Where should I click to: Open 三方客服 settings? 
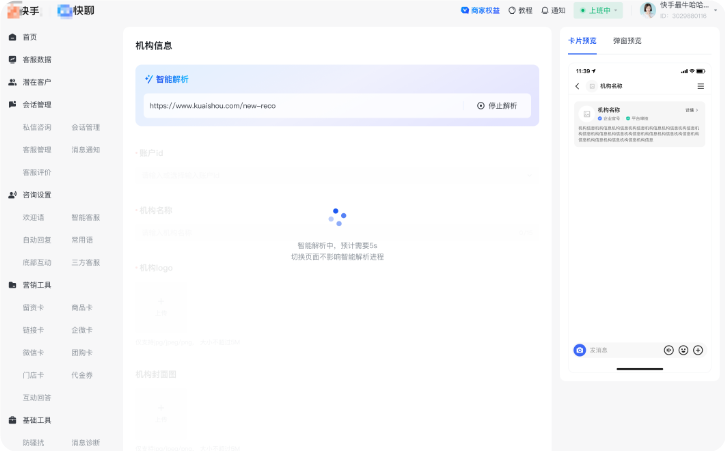[x=86, y=263]
